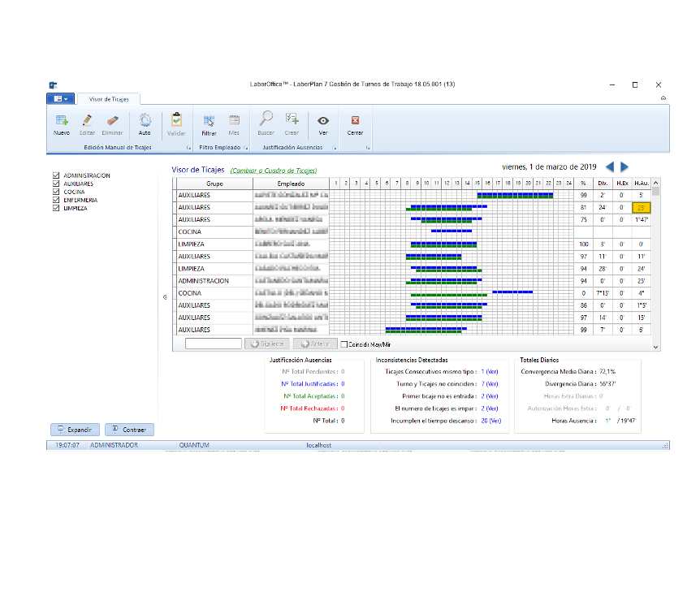
Task: Expand Justificación Ausencias group launcher
Action: pos(335,148)
